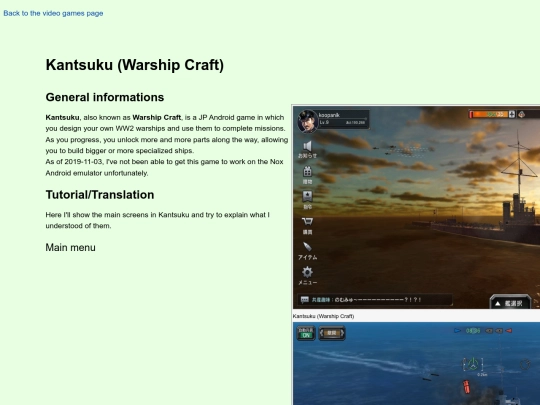The image size is (540, 405).
Task: Open the shopping cart icon
Action: 307,221
